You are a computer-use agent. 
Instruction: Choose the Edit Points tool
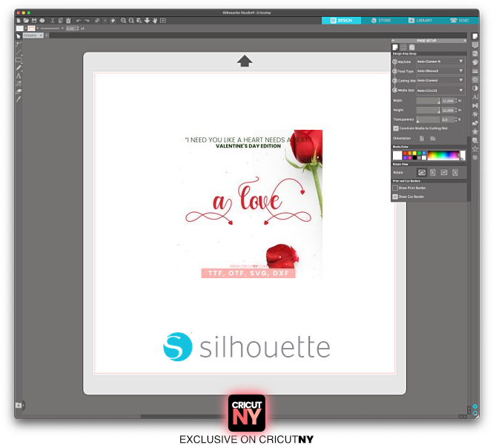tap(19, 45)
